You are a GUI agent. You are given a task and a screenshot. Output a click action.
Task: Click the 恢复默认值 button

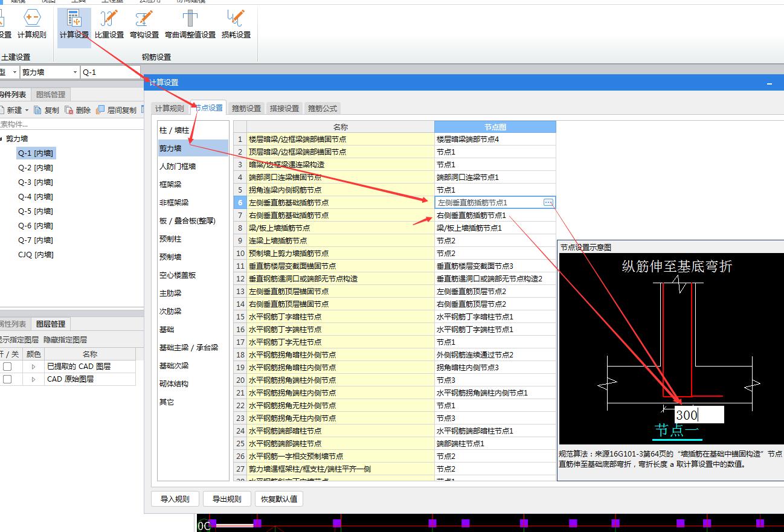point(279,499)
